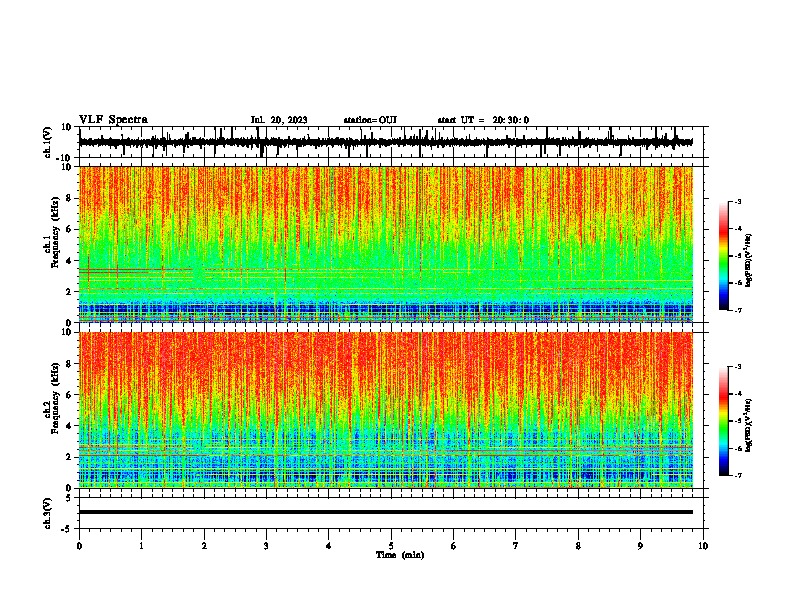Viewport: 792px width, 612px height.
Task: Click time-axis tick label '3'
Action: click(x=266, y=546)
